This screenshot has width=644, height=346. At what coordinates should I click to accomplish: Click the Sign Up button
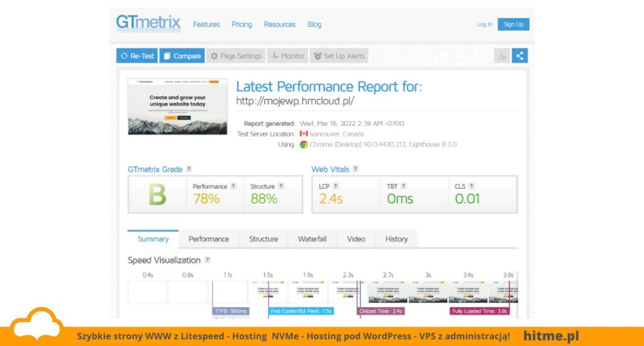(513, 25)
